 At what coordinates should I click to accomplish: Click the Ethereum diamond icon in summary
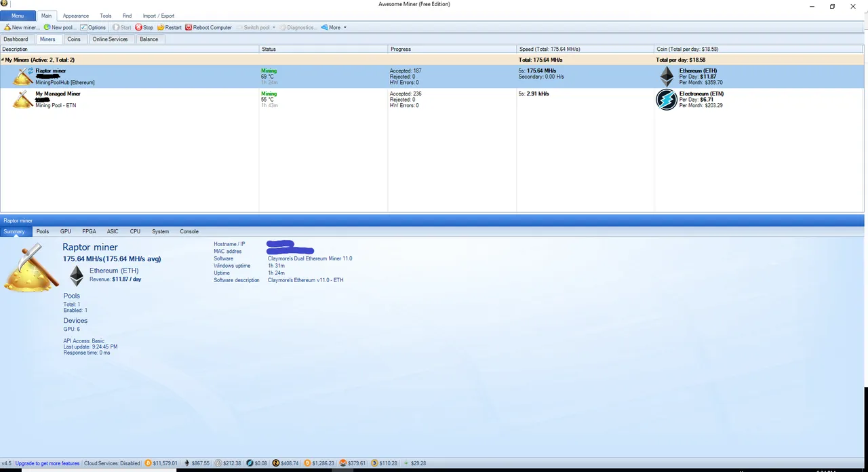(x=77, y=275)
